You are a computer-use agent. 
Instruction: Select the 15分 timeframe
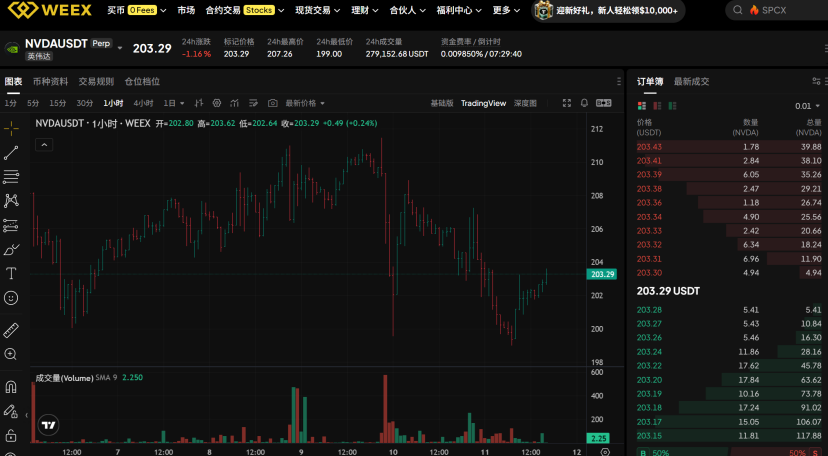click(58, 103)
